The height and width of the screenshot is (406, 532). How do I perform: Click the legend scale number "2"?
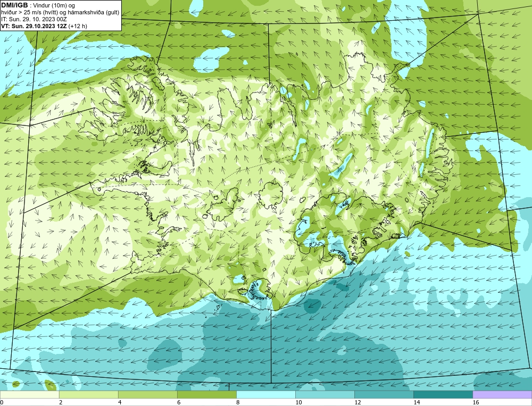pos(61,402)
